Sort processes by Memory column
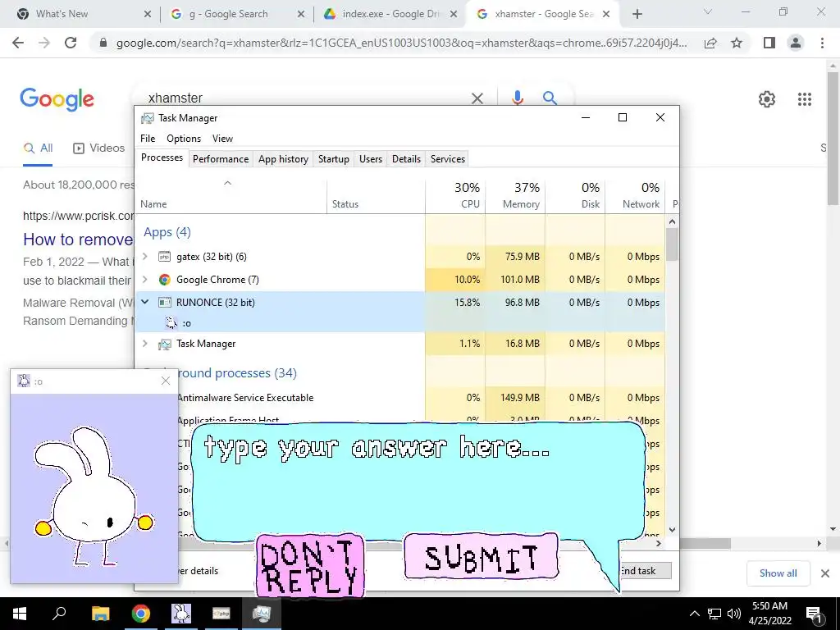Image resolution: width=840 pixels, height=630 pixels. click(515, 195)
